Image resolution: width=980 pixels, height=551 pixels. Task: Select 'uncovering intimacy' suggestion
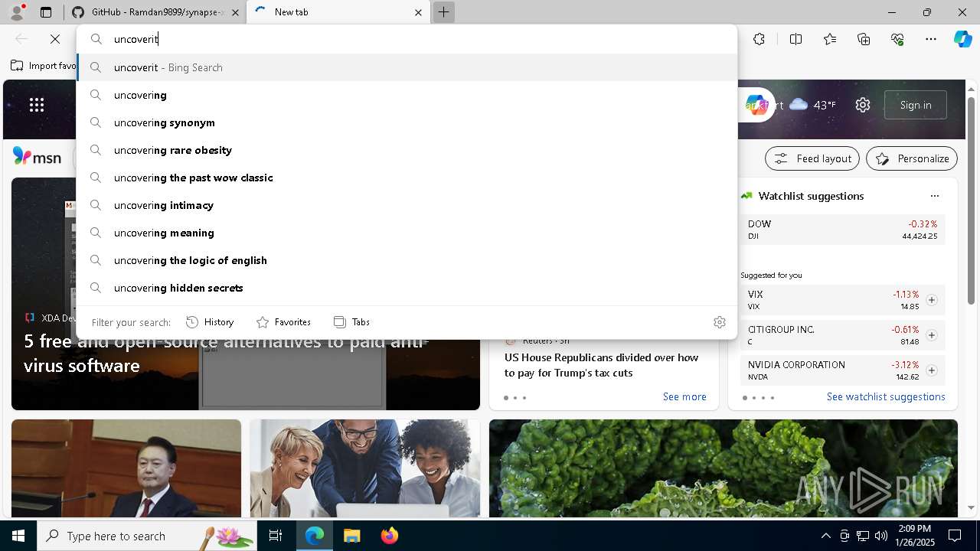click(x=407, y=205)
